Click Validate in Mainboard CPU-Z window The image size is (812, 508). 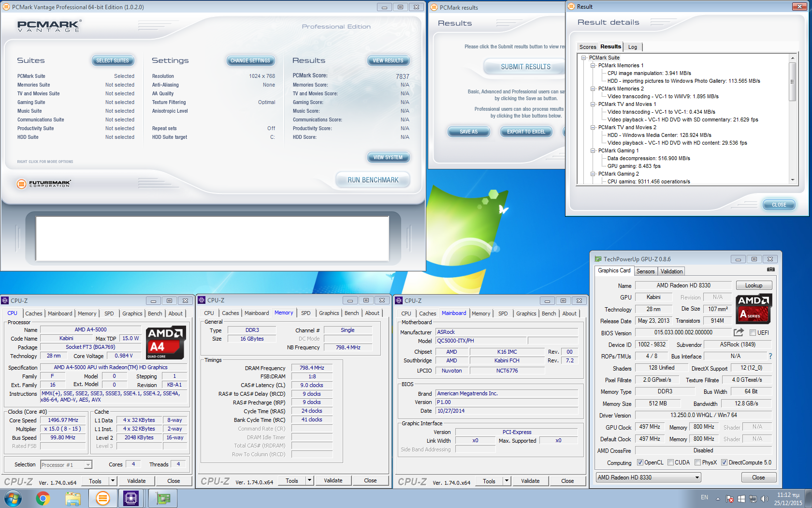[x=530, y=481]
